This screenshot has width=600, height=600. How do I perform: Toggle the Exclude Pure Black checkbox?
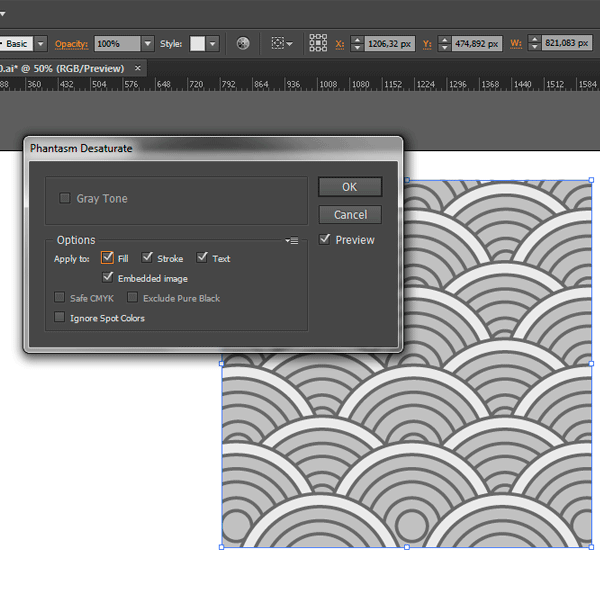[x=132, y=297]
